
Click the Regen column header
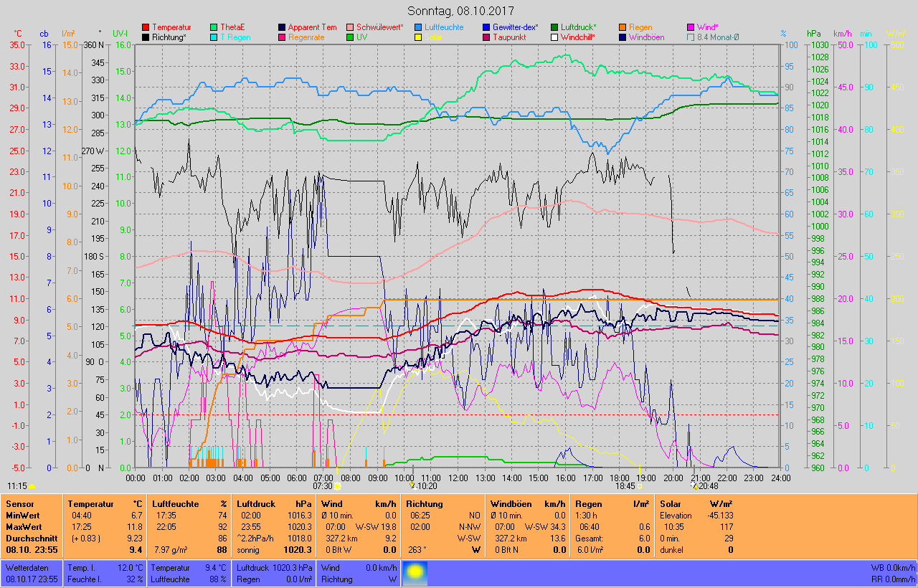click(x=589, y=504)
